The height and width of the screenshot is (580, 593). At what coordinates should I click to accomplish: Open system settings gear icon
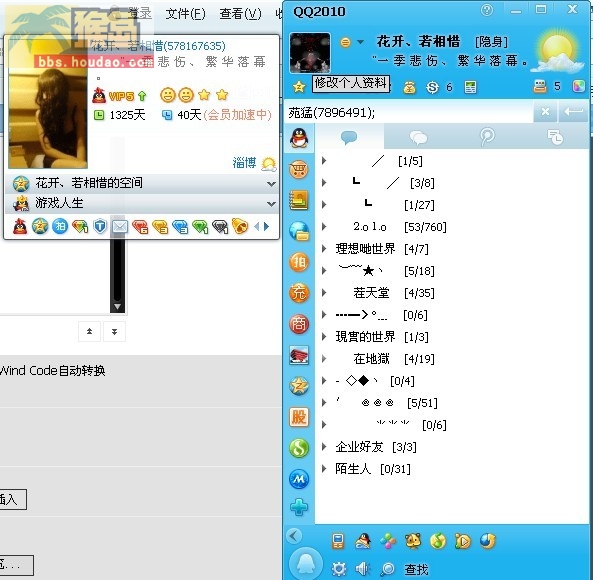point(338,568)
